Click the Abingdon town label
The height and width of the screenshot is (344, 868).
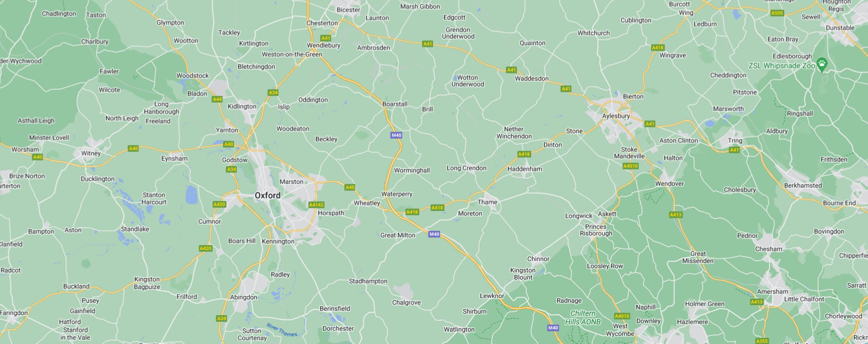click(x=244, y=298)
